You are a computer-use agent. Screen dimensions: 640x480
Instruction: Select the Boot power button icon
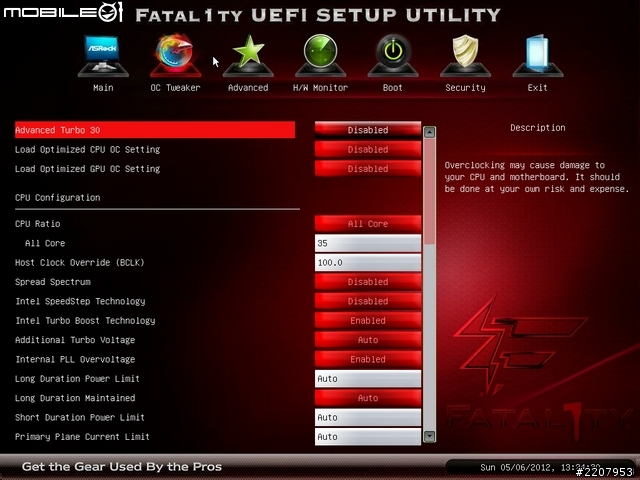click(393, 56)
